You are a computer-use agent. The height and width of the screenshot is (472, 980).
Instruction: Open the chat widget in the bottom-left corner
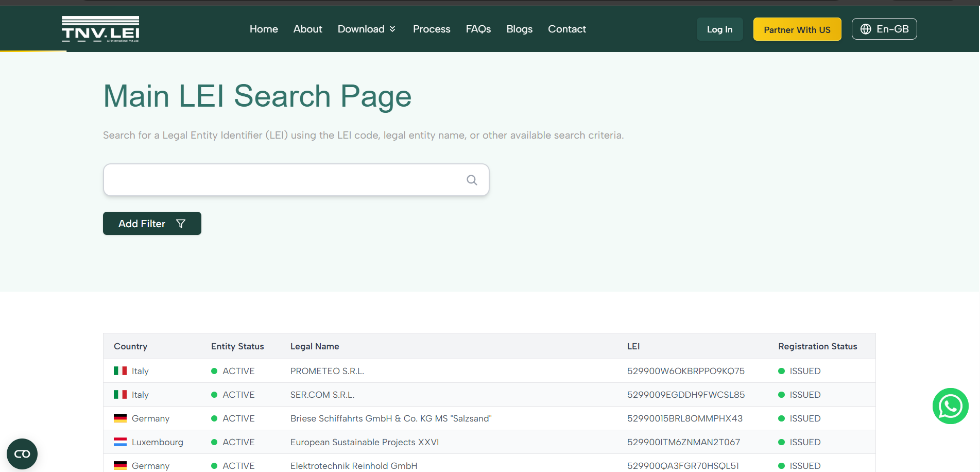pyautogui.click(x=22, y=453)
